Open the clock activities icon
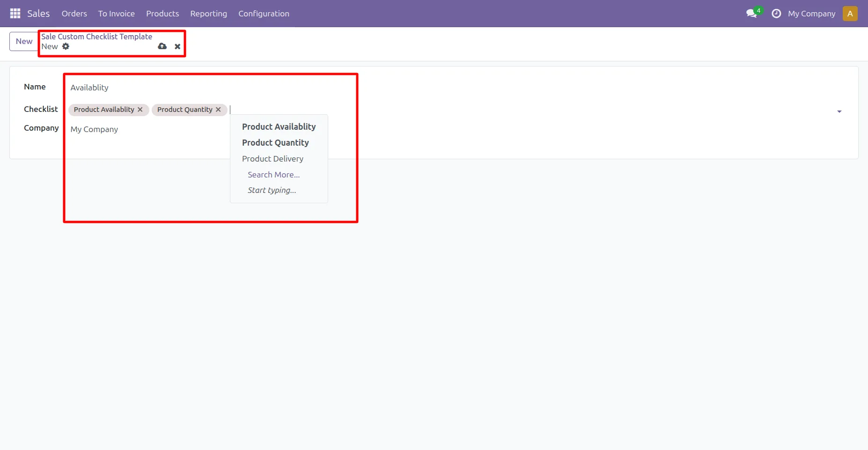Image resolution: width=868 pixels, height=450 pixels. [x=776, y=14]
